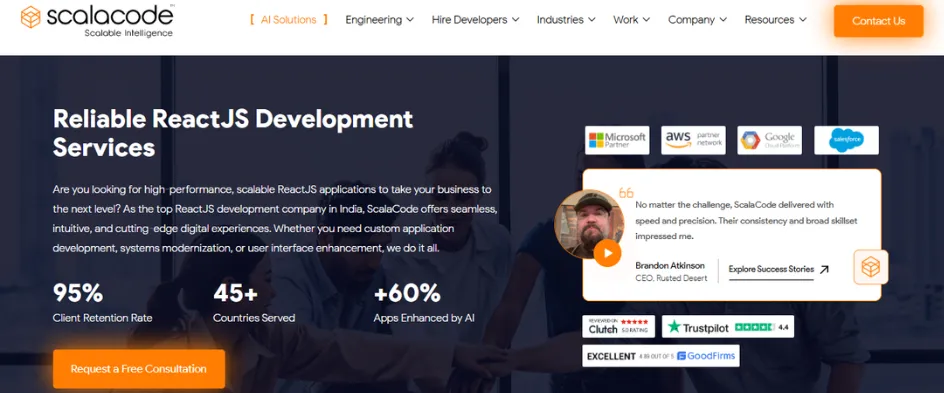Click the name Brandon Atkinson

(x=669, y=265)
